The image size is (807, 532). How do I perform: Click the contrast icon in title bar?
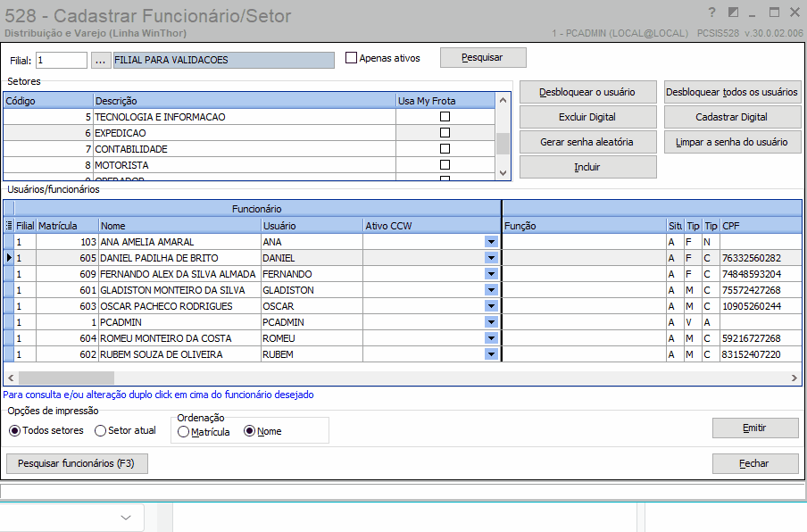pos(734,12)
